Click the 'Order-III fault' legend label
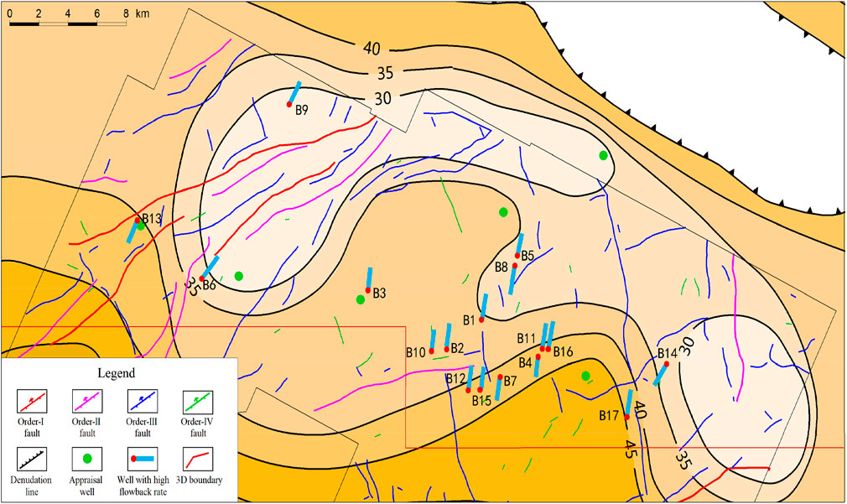This screenshot has width=847, height=504. coord(142,428)
